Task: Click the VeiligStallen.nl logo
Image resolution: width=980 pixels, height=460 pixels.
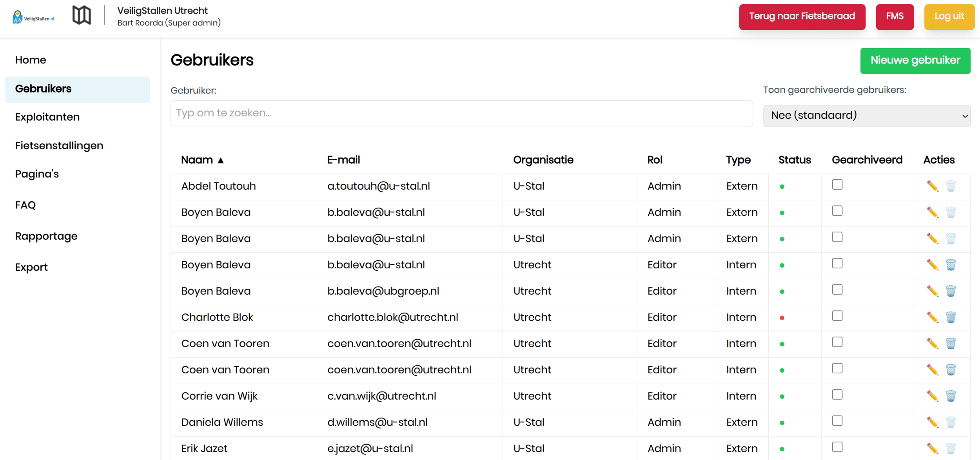Action: coord(33,17)
